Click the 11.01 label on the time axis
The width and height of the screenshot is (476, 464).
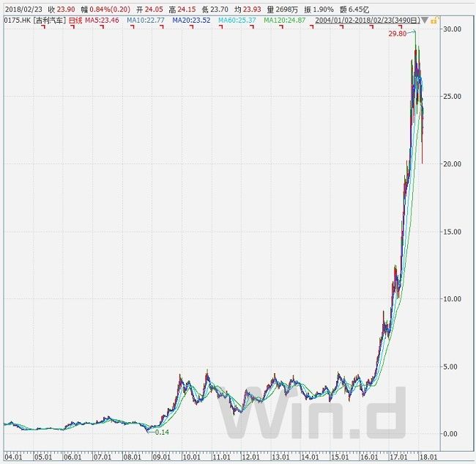pos(221,457)
